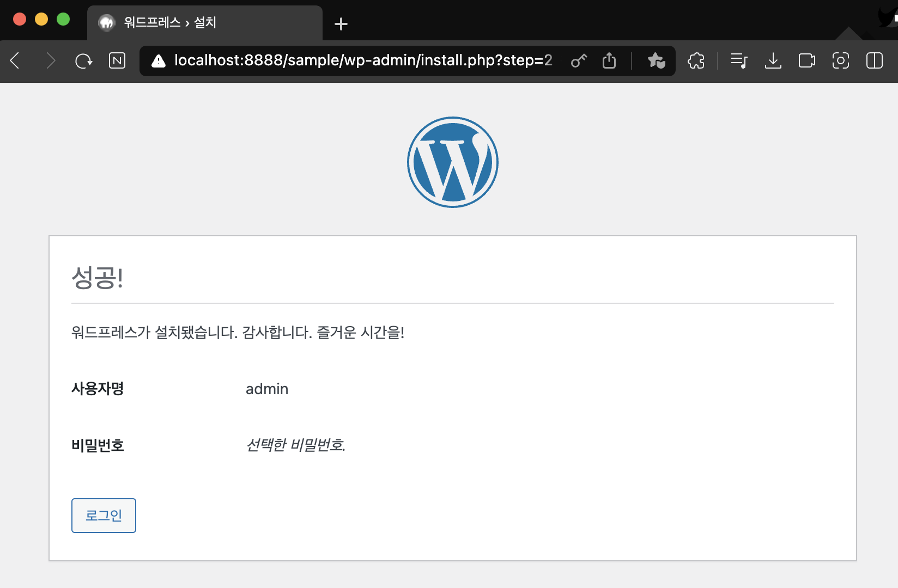Open the Notion web clipper icon
Screen dimensions: 898x588
[x=117, y=60]
